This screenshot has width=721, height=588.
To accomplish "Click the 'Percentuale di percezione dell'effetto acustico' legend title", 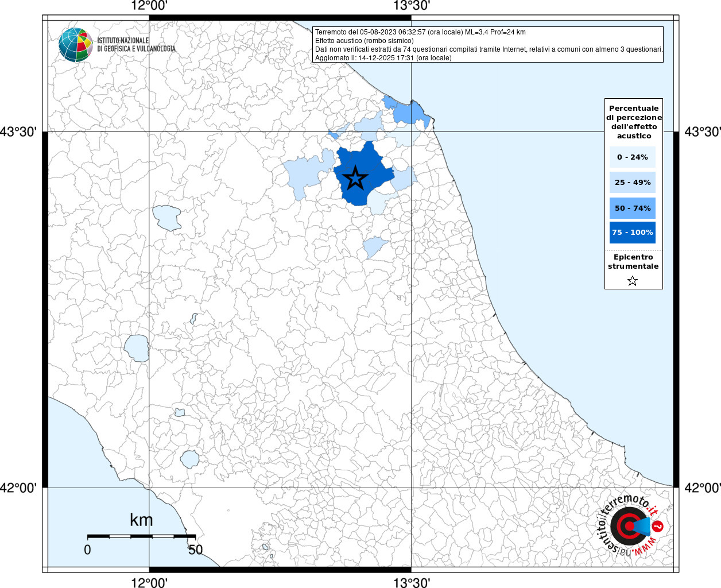I will tap(634, 122).
